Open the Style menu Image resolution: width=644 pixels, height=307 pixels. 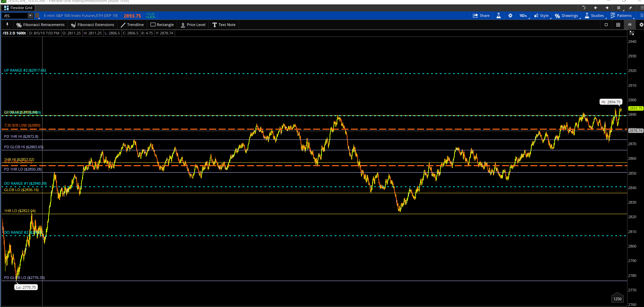[x=541, y=16]
